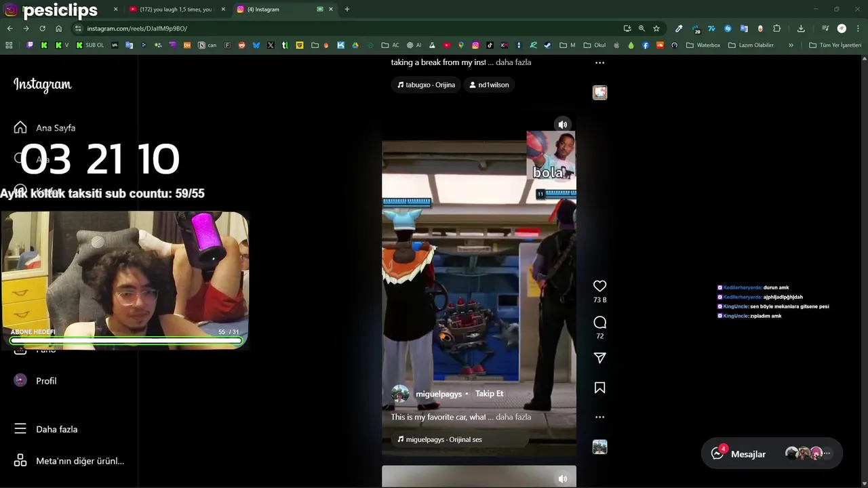The width and height of the screenshot is (868, 488).
Task: Open Profil in Instagram sidebar
Action: (x=35, y=381)
